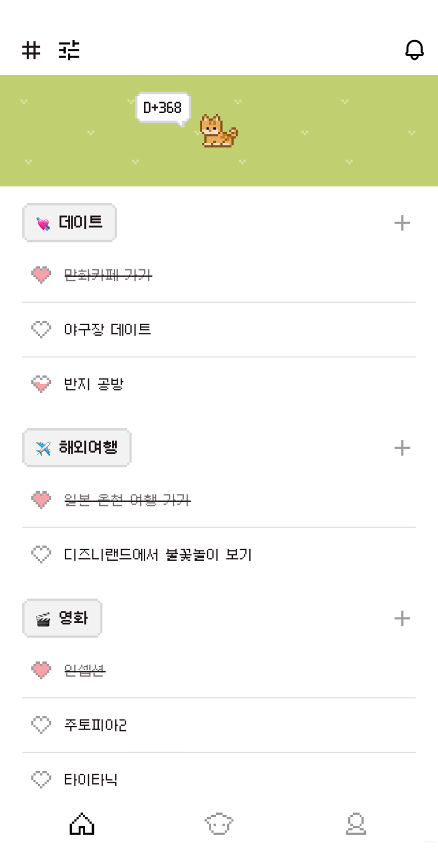Screen dimensions: 438x868
Task: Open the profile tab
Action: tap(356, 823)
